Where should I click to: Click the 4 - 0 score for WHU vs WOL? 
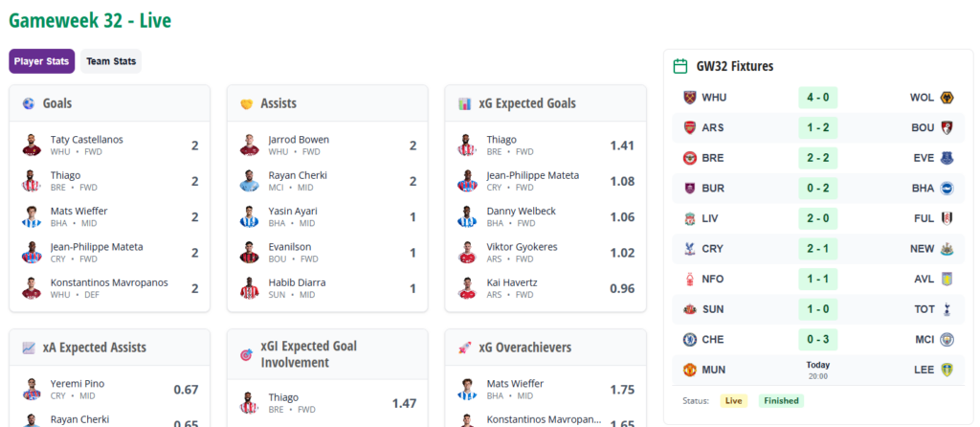point(817,98)
